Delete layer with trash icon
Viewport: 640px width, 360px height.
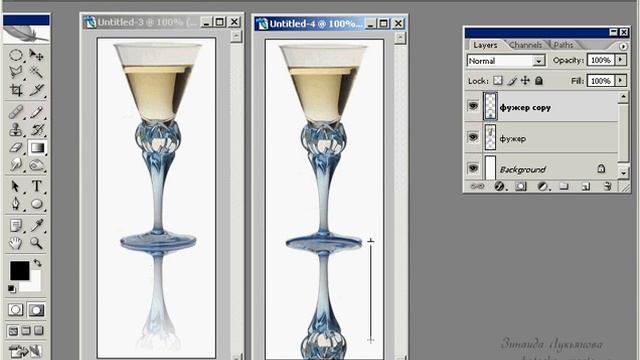pos(607,187)
